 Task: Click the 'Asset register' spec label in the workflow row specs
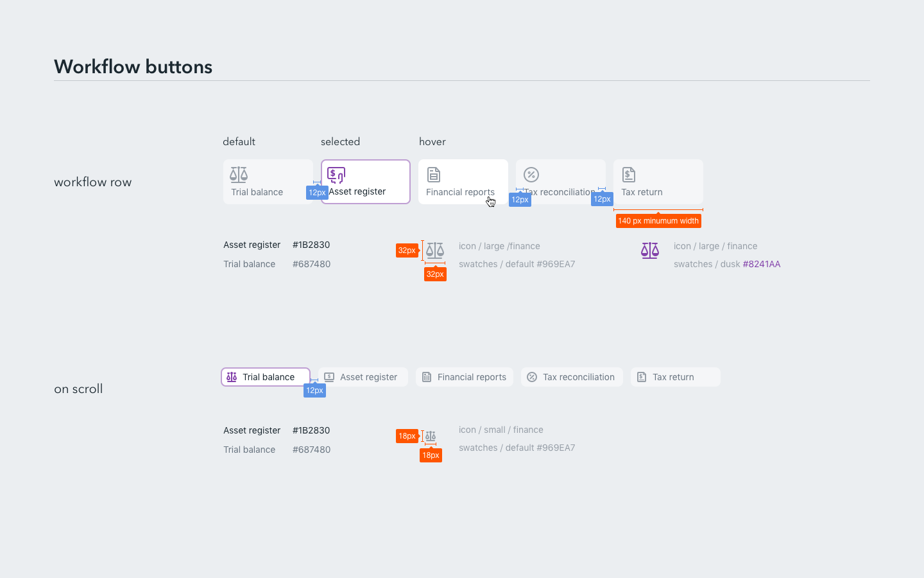click(x=252, y=245)
